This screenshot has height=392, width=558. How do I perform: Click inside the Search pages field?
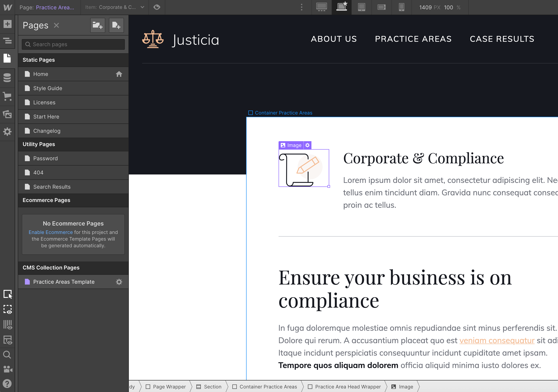tap(73, 44)
